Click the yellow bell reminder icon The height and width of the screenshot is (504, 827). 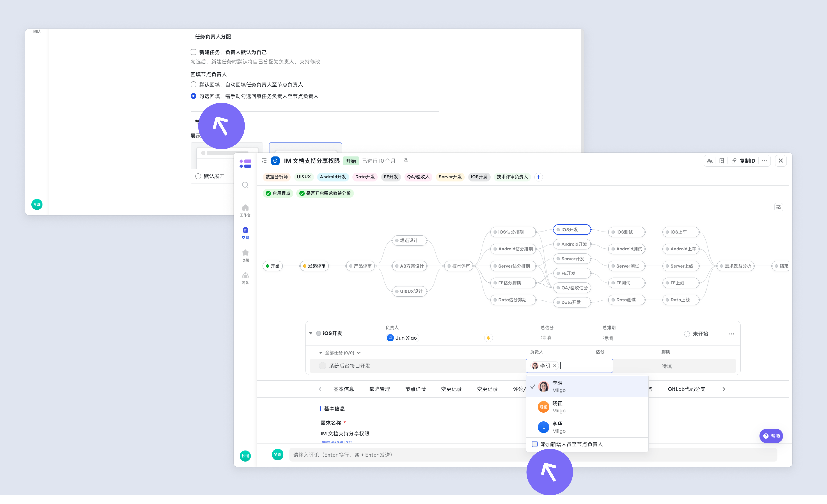[x=488, y=338]
